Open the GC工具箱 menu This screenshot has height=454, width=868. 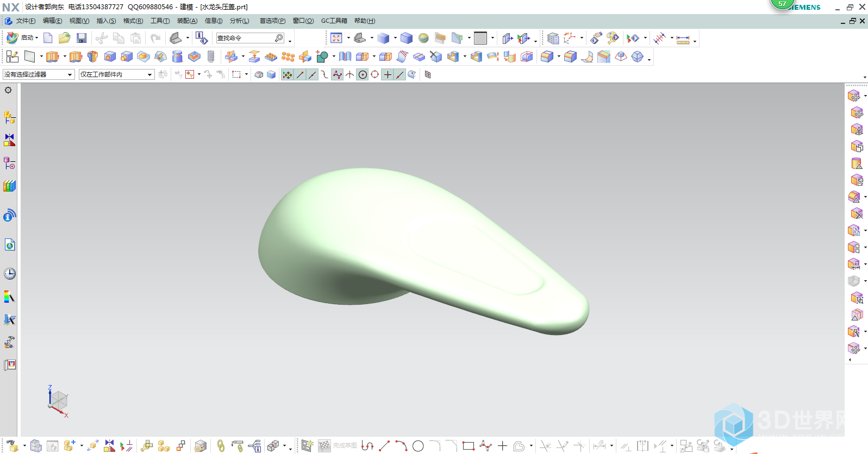tap(334, 21)
